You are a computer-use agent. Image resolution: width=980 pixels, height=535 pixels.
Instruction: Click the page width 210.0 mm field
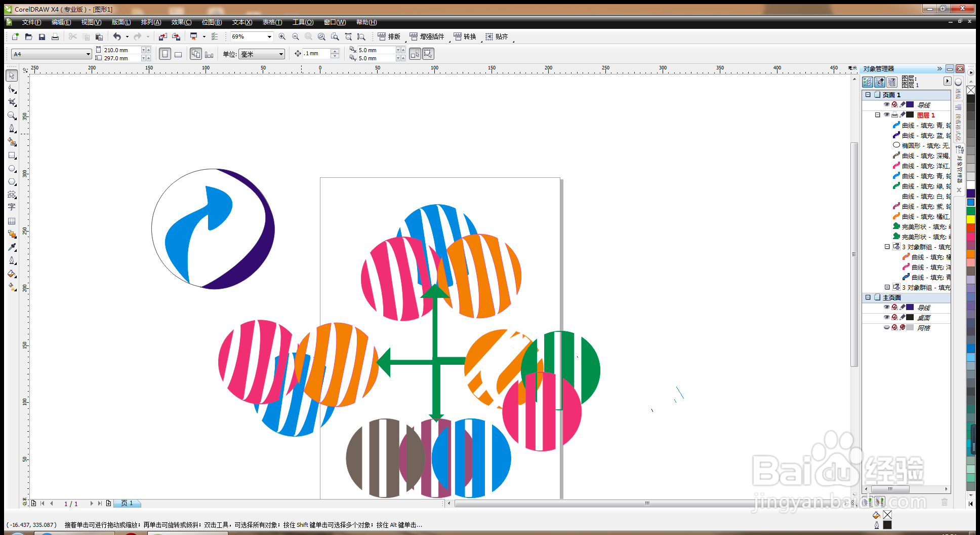point(121,50)
